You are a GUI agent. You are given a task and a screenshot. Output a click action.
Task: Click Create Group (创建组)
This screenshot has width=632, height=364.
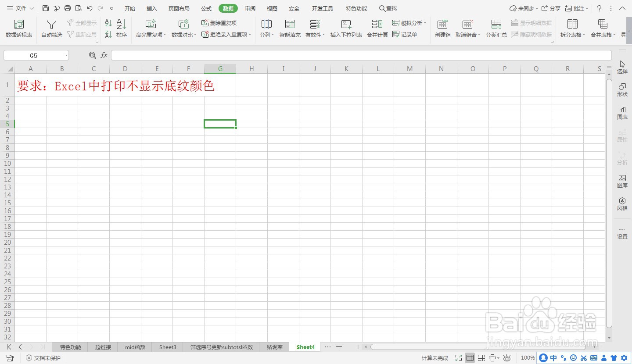pyautogui.click(x=443, y=29)
